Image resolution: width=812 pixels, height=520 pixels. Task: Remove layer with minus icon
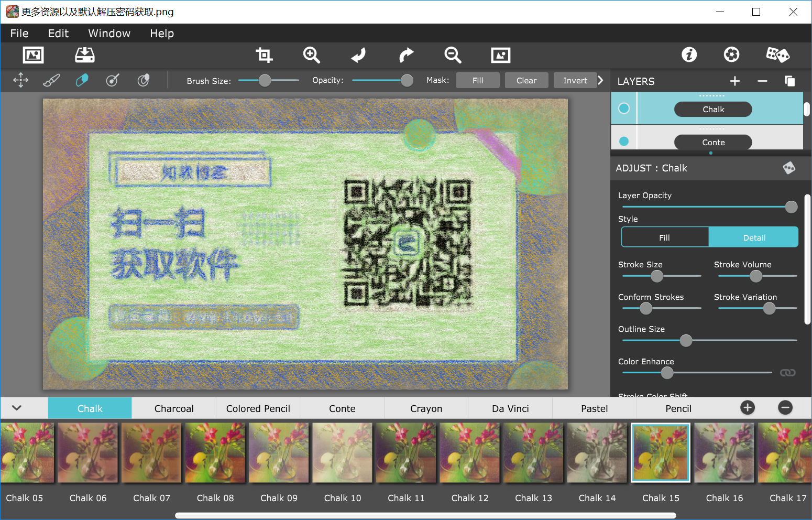coord(763,81)
